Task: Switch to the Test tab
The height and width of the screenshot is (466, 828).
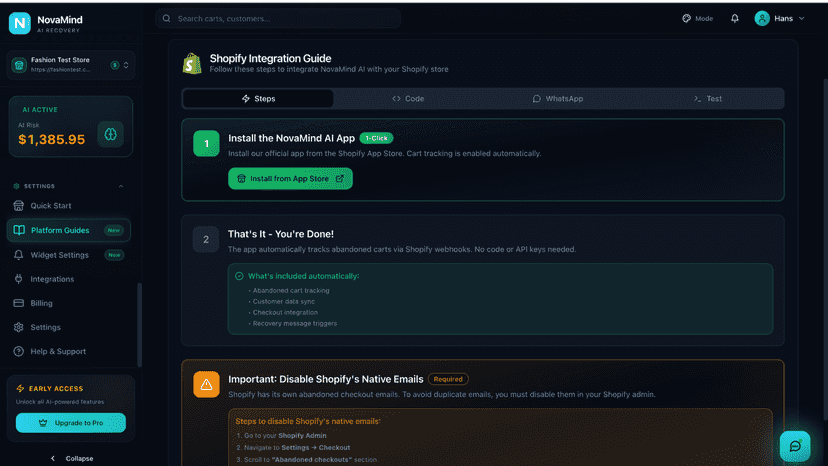Action: 708,99
